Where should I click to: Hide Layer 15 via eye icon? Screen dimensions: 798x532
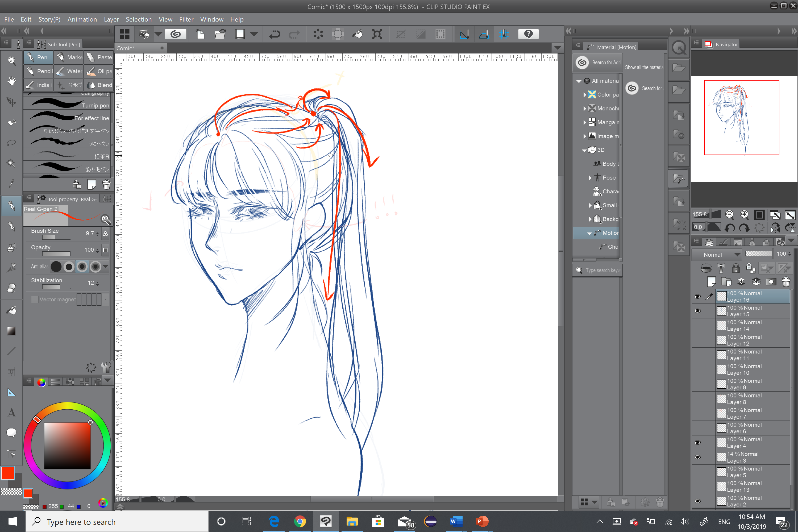tap(697, 311)
